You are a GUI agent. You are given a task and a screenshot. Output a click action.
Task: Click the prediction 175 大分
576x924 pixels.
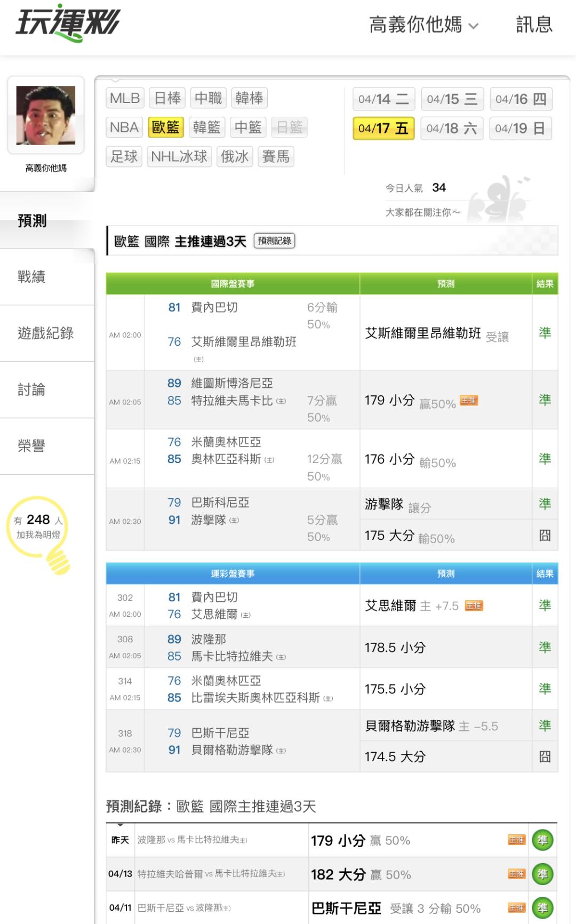tap(389, 536)
